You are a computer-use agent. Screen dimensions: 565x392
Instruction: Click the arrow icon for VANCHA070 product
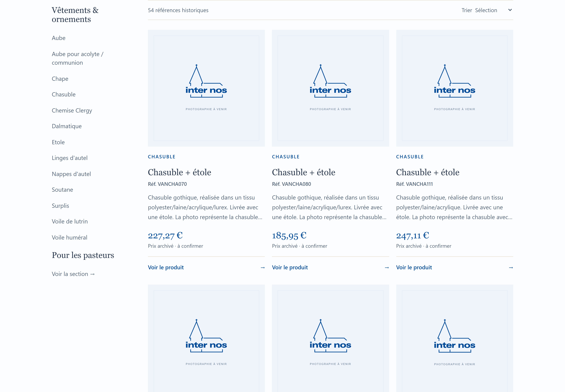tap(263, 267)
